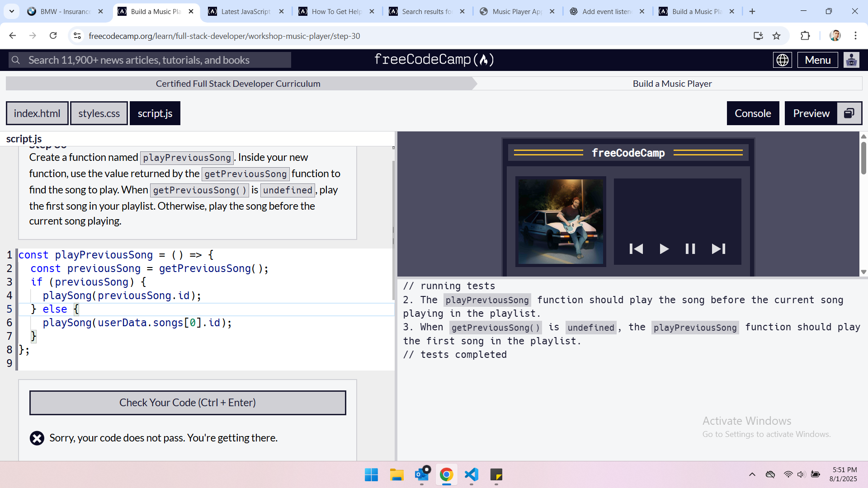This screenshot has height=488, width=868.
Task: Open the Chrome three-dot menu
Action: click(x=855, y=36)
